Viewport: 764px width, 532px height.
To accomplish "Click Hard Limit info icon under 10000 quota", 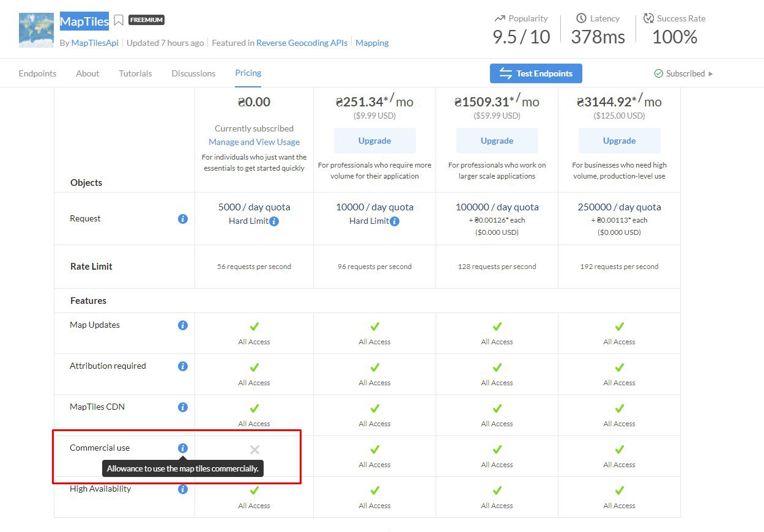I will pos(395,221).
